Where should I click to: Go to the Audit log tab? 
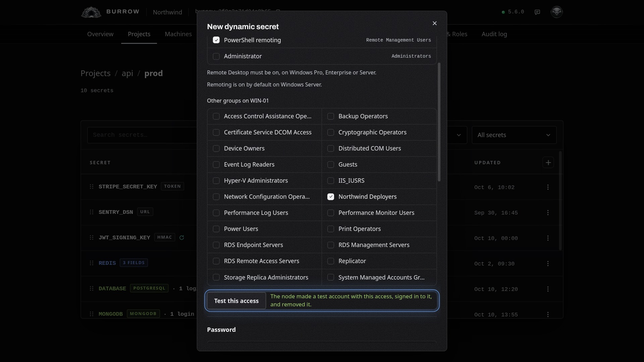point(494,34)
